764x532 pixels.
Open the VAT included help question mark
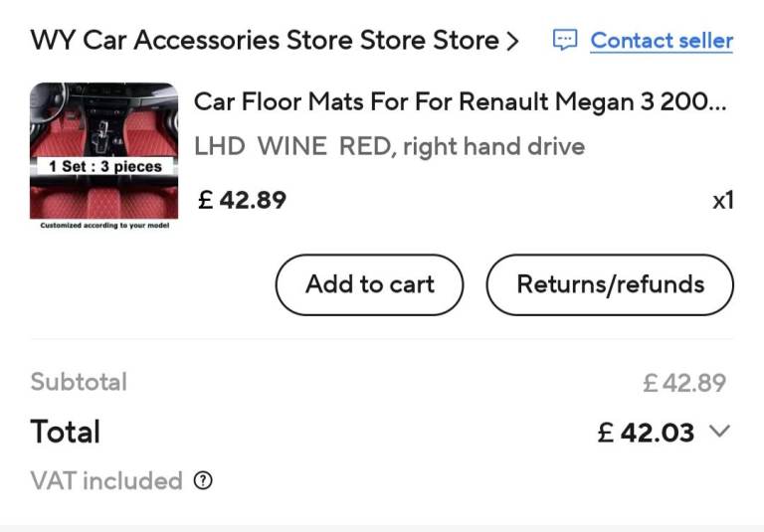203,481
